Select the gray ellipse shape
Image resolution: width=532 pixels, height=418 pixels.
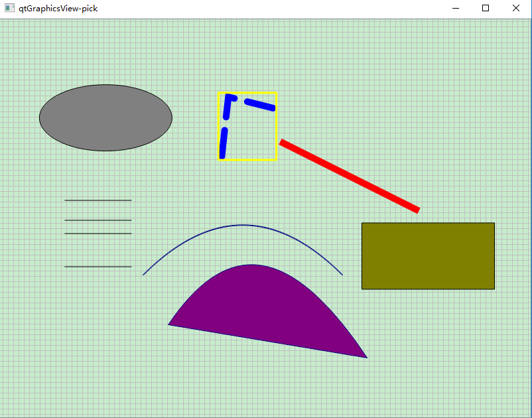(x=105, y=117)
